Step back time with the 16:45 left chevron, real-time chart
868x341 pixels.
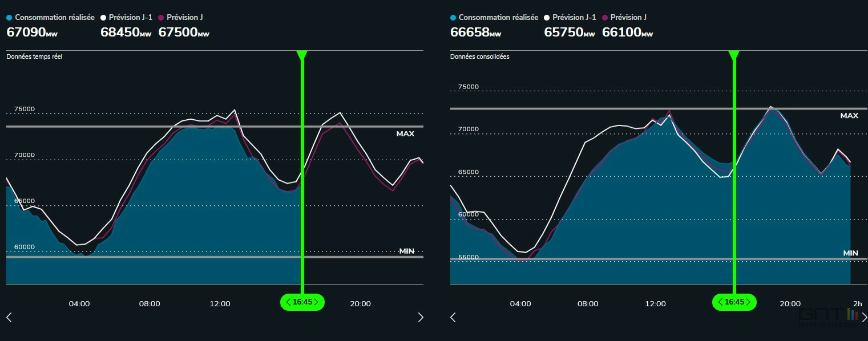pos(288,302)
